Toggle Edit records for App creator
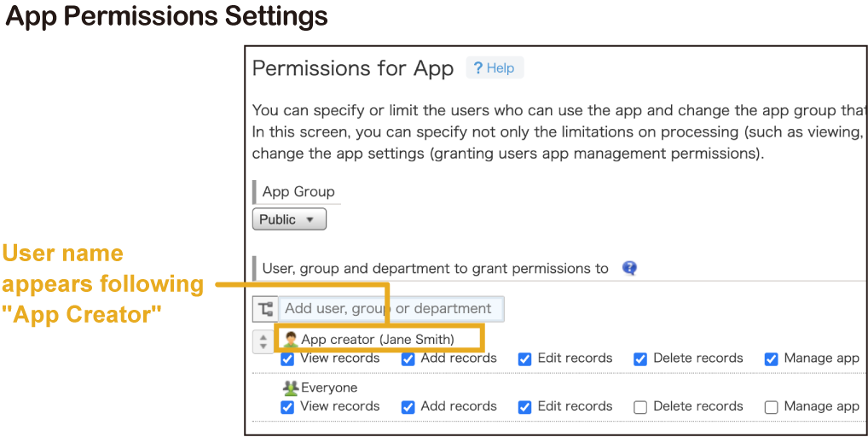The image size is (868, 437). pos(525,359)
